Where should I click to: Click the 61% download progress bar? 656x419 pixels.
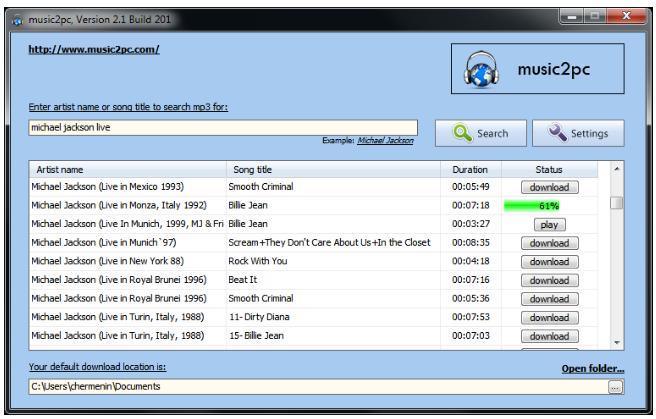click(532, 206)
